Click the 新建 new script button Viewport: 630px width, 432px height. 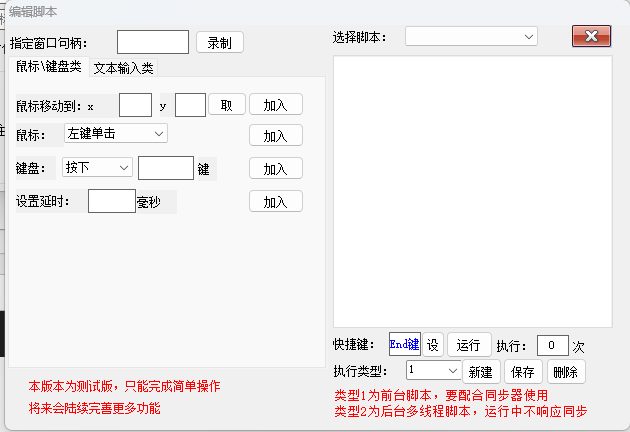tap(480, 372)
